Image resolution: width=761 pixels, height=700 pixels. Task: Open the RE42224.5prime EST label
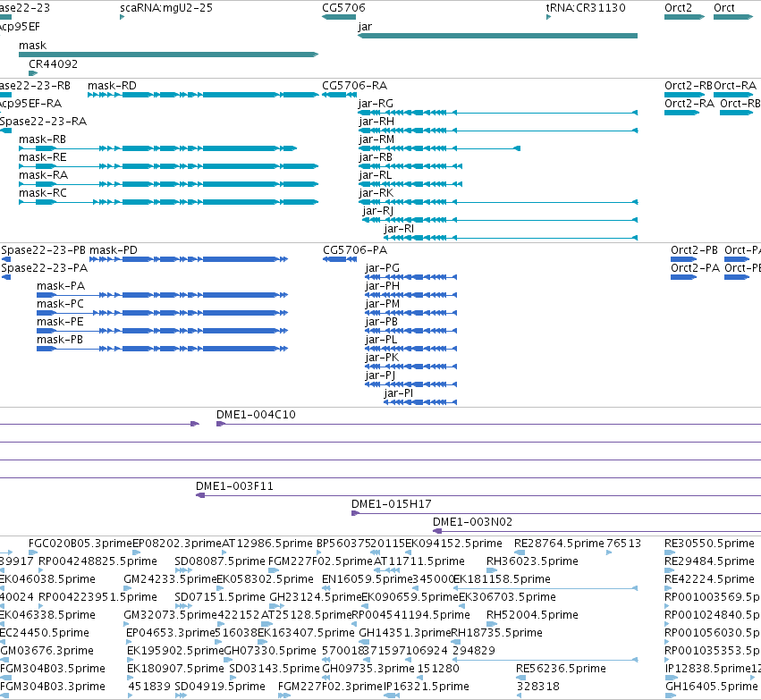click(709, 579)
